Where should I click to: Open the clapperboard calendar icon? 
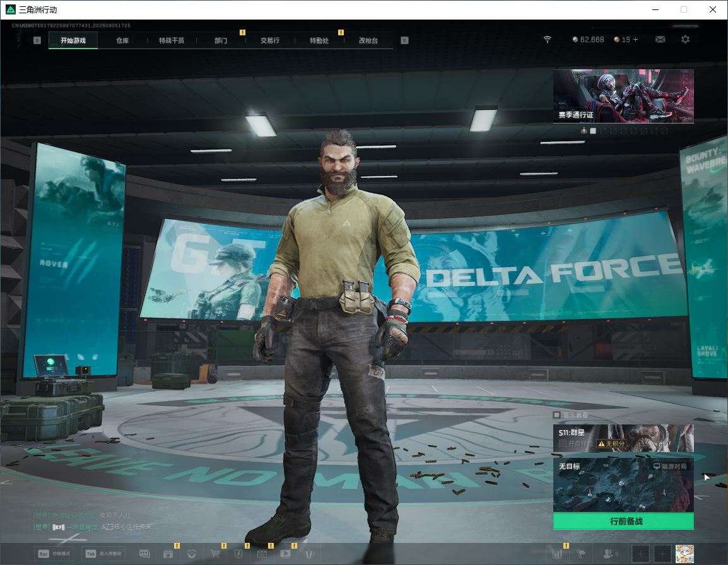coord(262,554)
